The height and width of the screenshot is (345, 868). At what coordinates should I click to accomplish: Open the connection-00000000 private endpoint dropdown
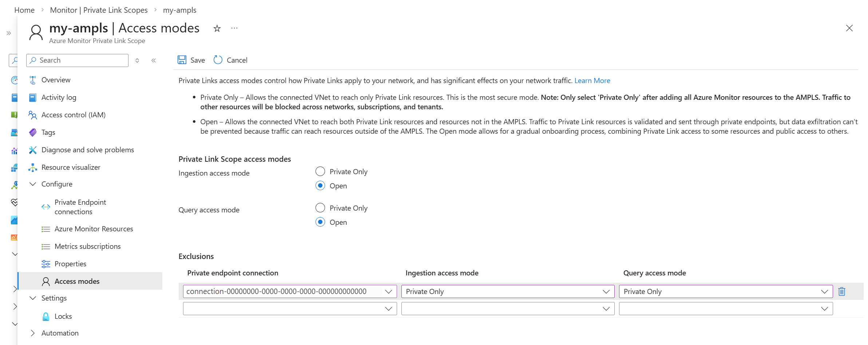290,291
